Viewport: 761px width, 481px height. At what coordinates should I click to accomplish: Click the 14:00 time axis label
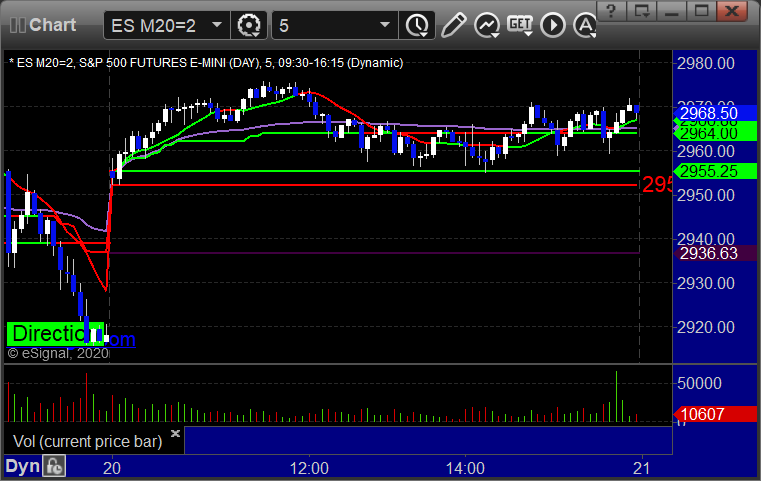[465, 468]
